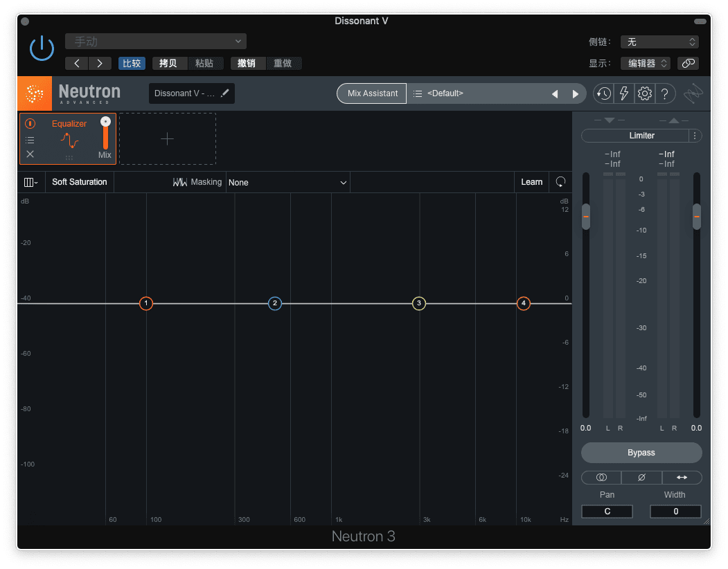Screen dimensions: 728x569
Task: Click the input gain 0.0 value
Action: (585, 428)
